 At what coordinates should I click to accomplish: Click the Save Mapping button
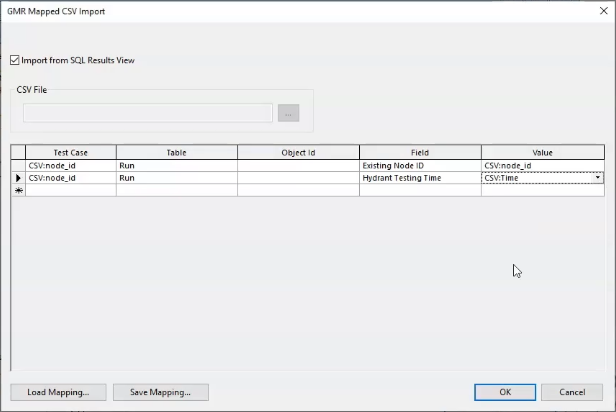[161, 392]
